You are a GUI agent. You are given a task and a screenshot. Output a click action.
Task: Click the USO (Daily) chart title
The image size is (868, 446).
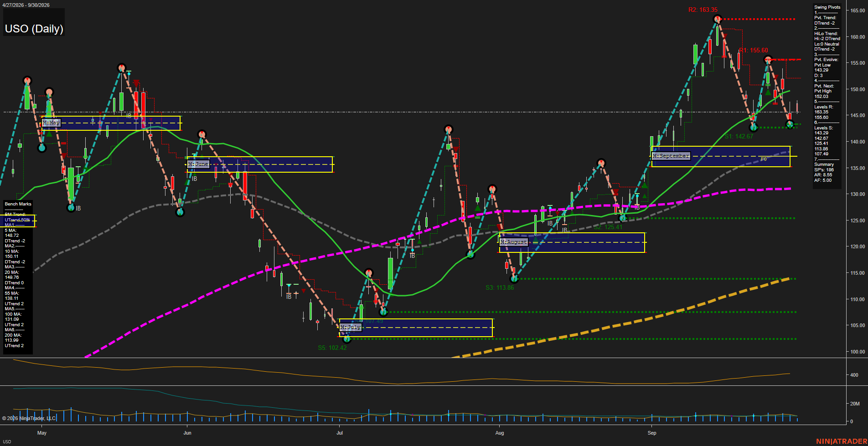[34, 29]
